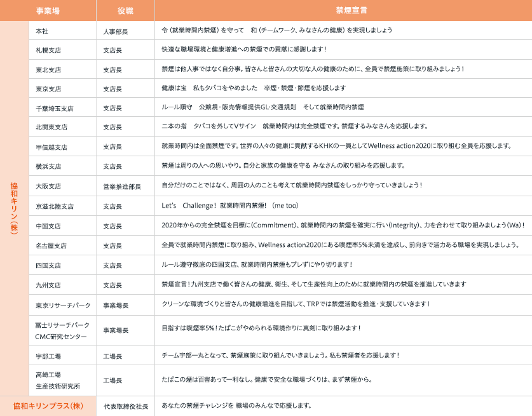Click '支店長' in the 名古屋支店 row
532x416 pixels.
(113, 246)
